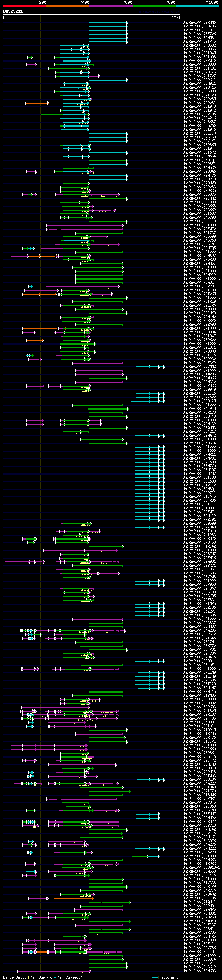Select hit UniRef100_Q3E706
This screenshot has height=980, width=222.
[199, 34]
